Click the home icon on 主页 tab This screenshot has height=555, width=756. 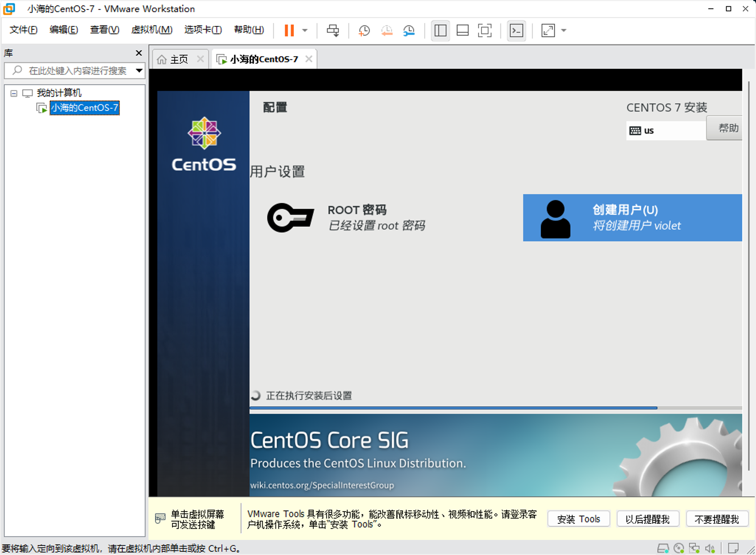pyautogui.click(x=162, y=60)
